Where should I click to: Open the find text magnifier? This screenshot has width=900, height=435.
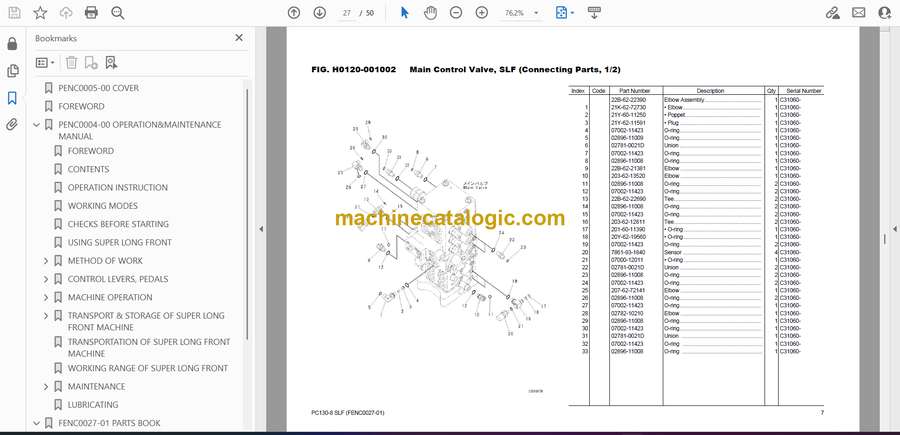pyautogui.click(x=118, y=13)
